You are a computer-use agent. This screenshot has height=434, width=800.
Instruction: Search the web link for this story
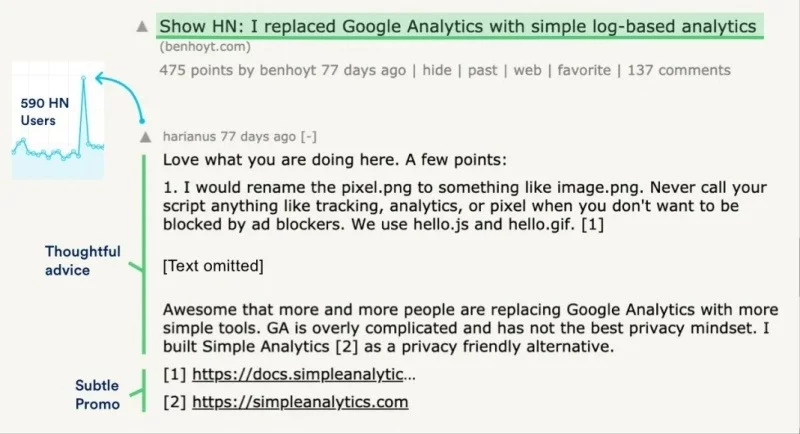coord(527,70)
